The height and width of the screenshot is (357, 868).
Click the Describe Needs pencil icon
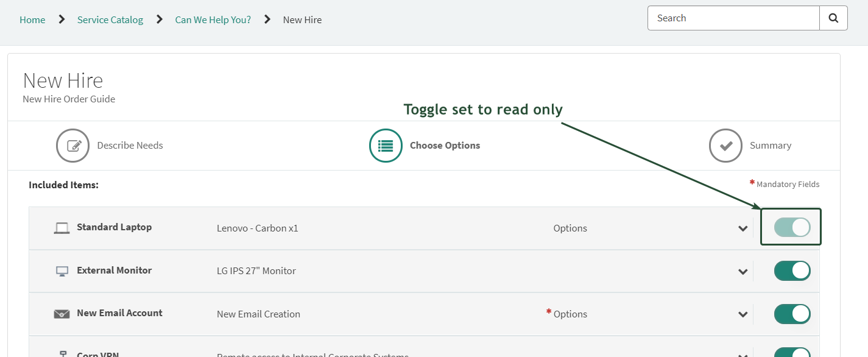(72, 145)
